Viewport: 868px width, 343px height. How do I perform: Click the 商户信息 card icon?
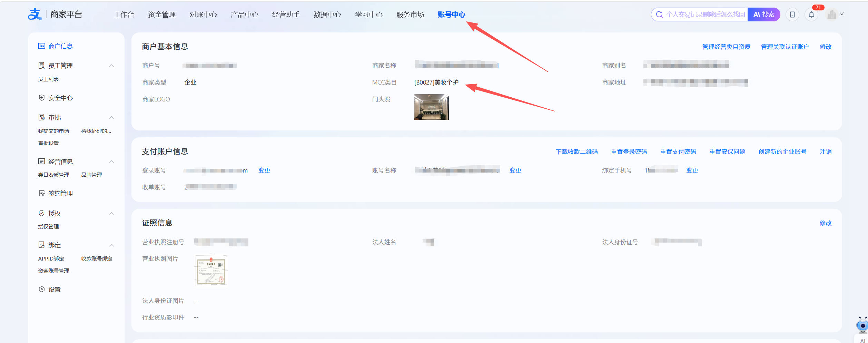click(x=42, y=46)
